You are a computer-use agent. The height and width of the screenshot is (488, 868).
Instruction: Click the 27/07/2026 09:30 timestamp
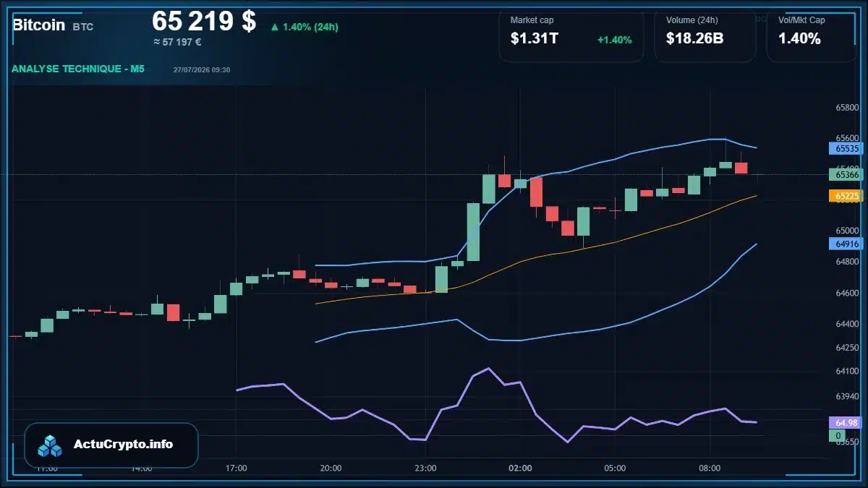pyautogui.click(x=202, y=69)
